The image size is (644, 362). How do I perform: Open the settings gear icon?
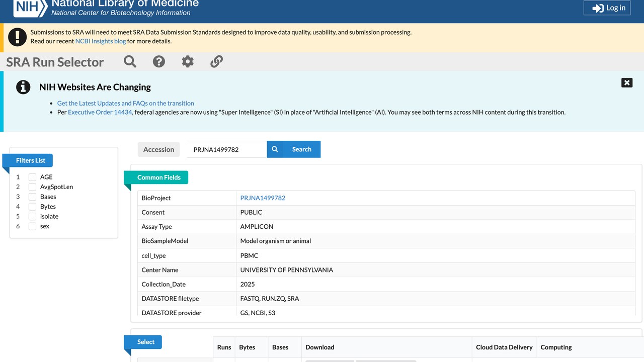188,62
